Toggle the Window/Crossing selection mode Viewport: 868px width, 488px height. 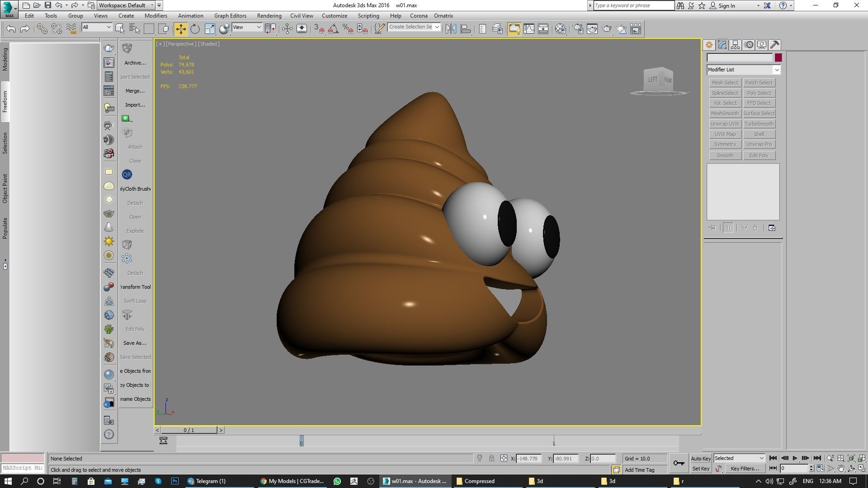(x=164, y=29)
